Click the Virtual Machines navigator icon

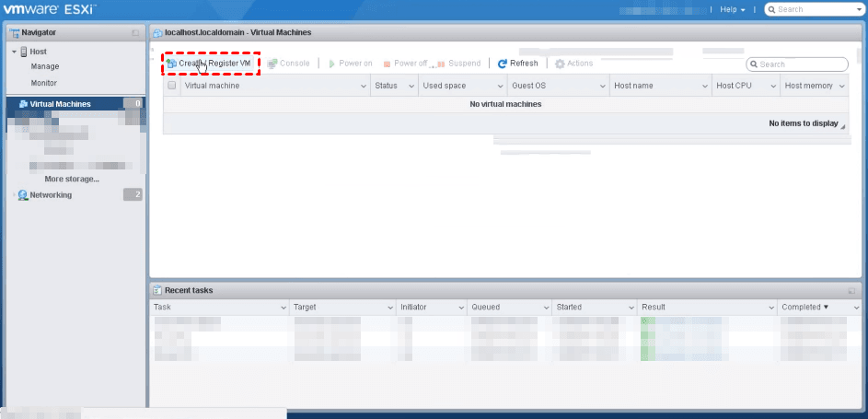(x=23, y=104)
